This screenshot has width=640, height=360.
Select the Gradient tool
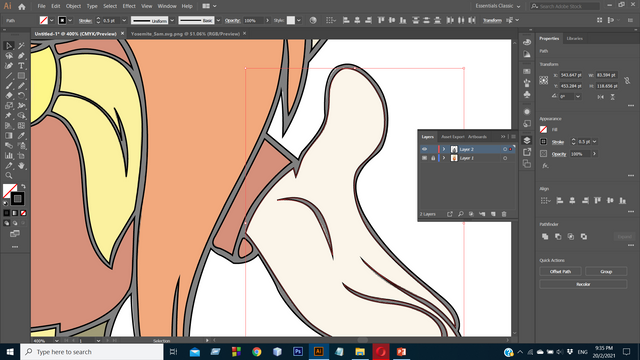[x=9, y=136]
